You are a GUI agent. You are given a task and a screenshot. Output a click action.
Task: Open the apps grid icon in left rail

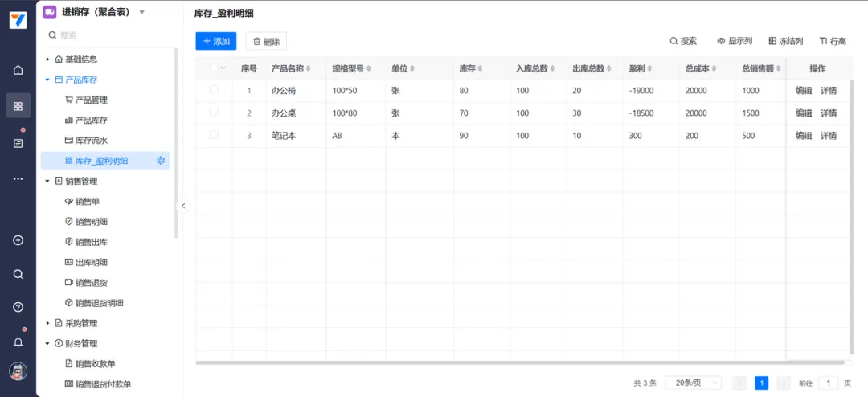[18, 106]
